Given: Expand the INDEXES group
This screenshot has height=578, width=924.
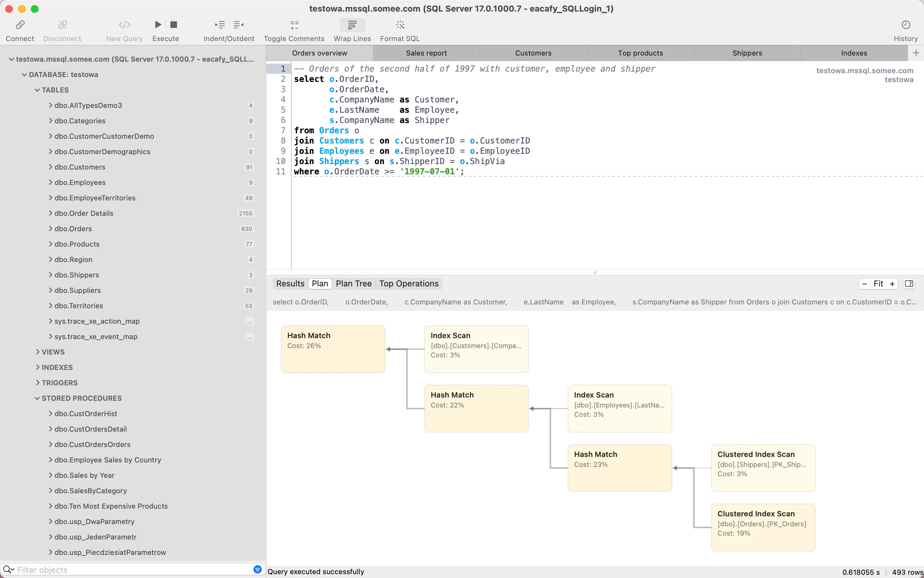Looking at the screenshot, I should 38,367.
